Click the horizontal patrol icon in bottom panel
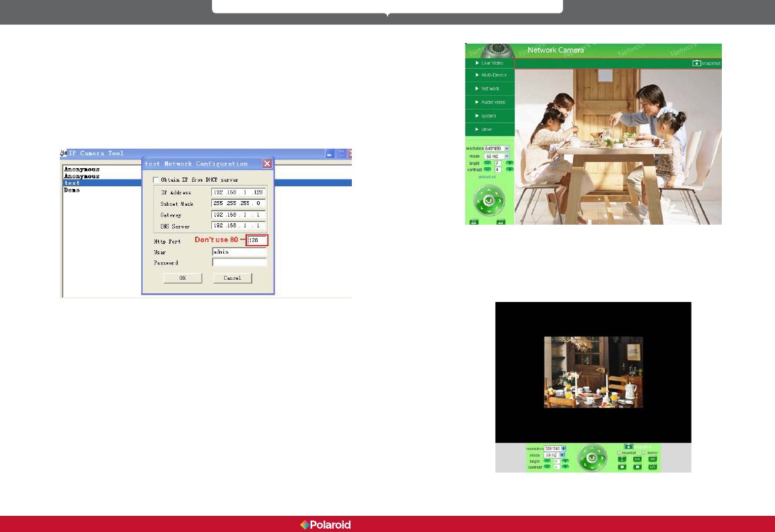 tap(637, 459)
